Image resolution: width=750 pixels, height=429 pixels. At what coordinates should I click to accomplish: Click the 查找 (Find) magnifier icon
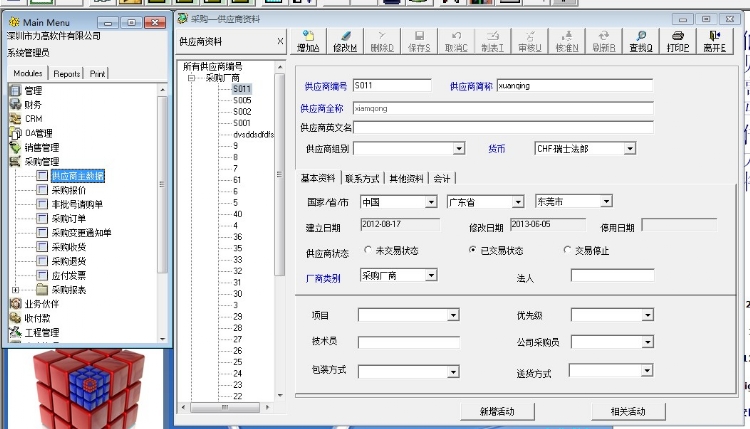[x=641, y=41]
